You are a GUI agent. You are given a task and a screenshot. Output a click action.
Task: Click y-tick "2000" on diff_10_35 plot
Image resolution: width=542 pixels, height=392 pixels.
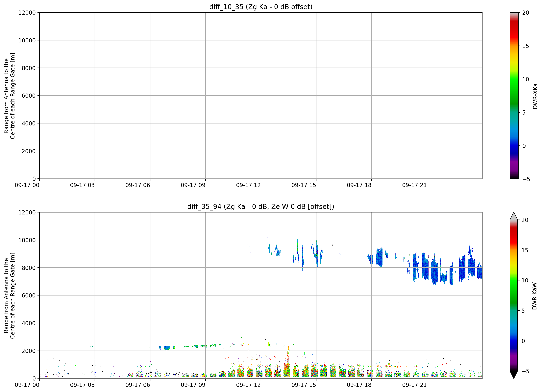point(29,151)
